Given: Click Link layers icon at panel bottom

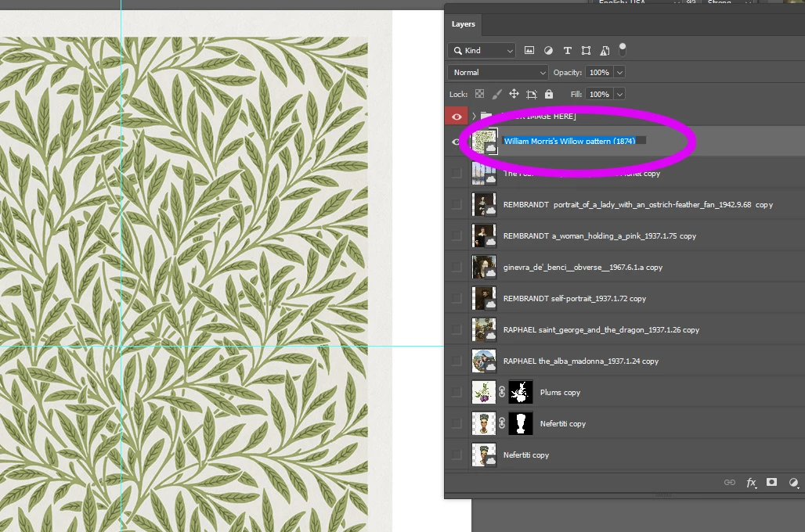Looking at the screenshot, I should pos(730,482).
